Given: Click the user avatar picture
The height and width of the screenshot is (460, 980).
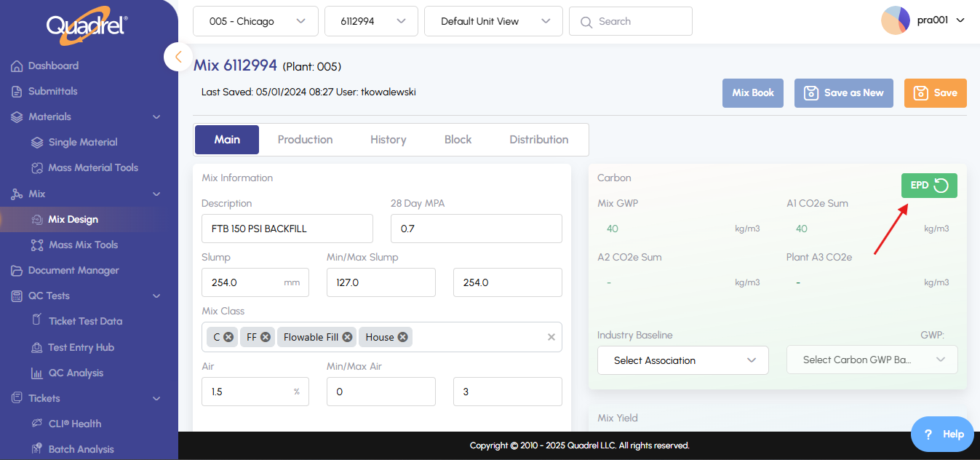Looking at the screenshot, I should (896, 20).
